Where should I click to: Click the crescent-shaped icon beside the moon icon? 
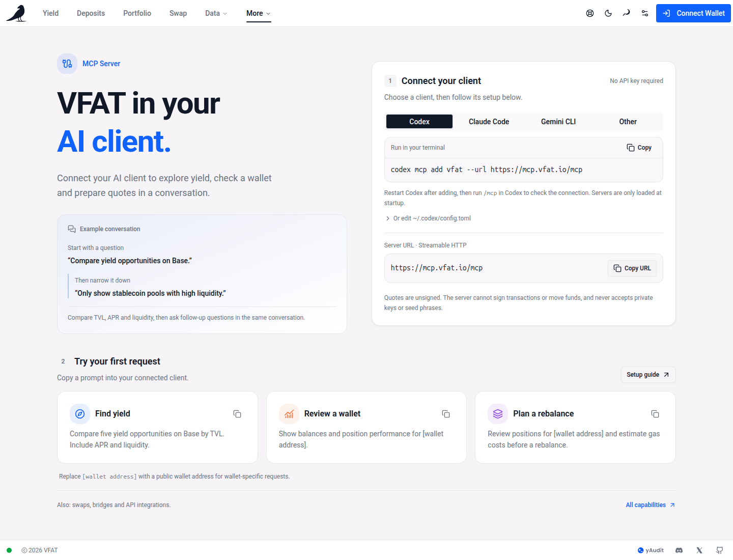(627, 13)
